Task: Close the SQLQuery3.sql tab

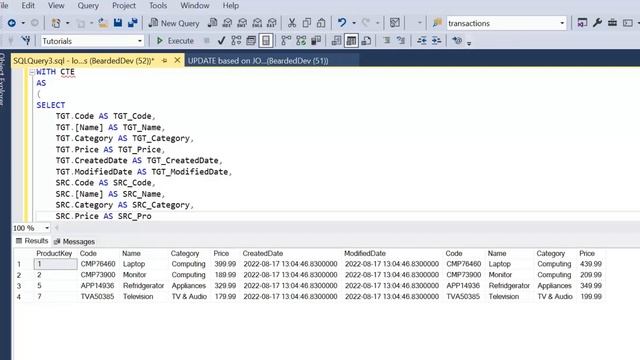Action: point(177,60)
